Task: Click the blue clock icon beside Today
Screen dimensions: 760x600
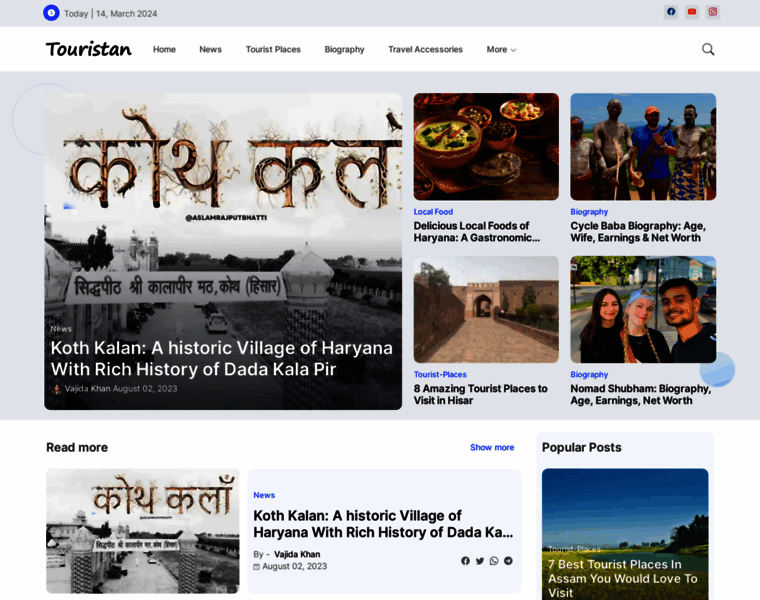Action: 51,13
